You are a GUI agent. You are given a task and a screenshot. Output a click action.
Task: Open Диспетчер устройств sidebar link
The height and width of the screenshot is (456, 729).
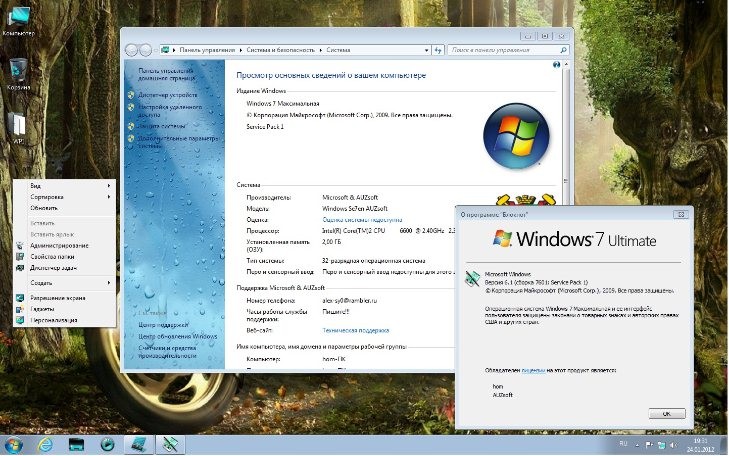tap(167, 95)
